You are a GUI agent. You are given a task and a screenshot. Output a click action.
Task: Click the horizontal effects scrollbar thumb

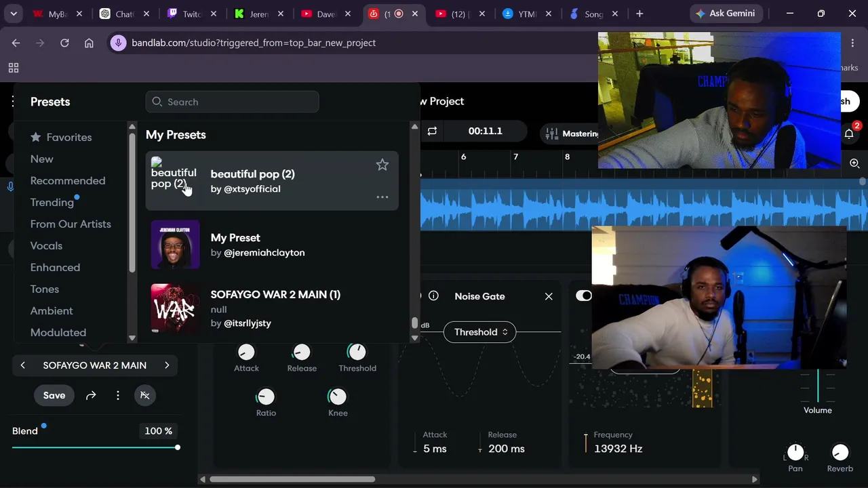tap(292, 479)
